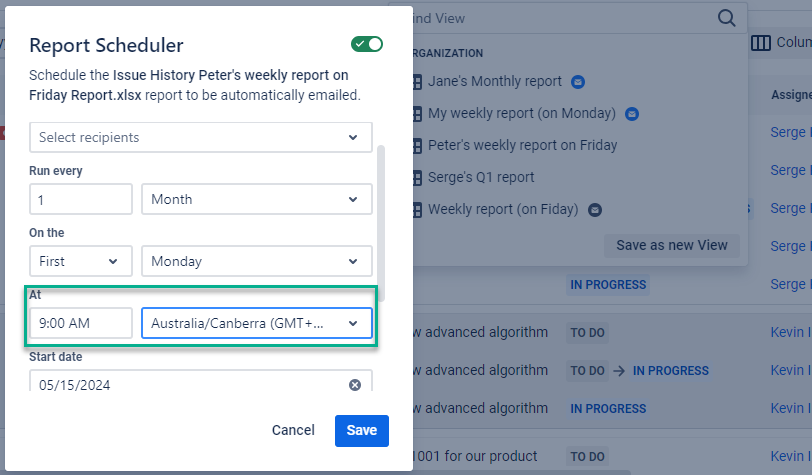
Task: Click email icon beside Jane's Monthly report
Action: click(578, 82)
